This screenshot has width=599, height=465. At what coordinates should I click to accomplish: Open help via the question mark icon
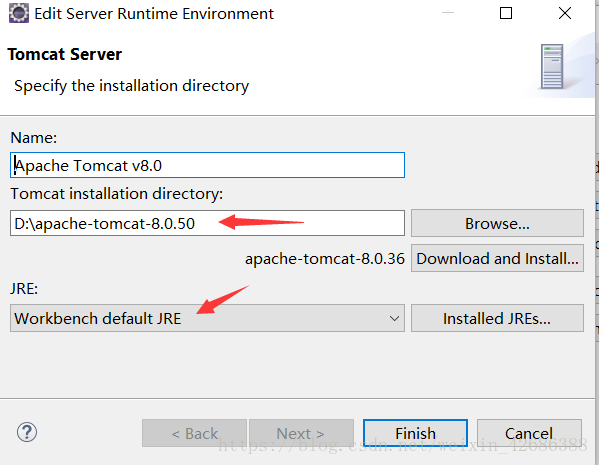click(27, 433)
